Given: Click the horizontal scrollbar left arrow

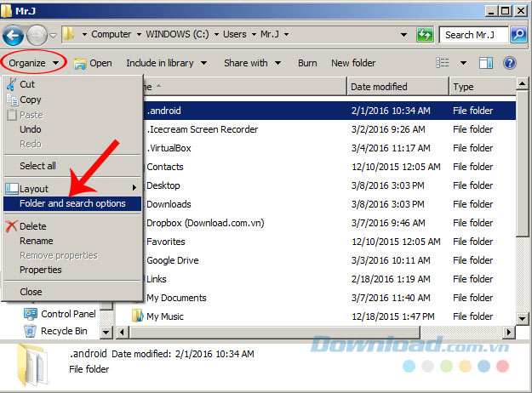Looking at the screenshot, I should (122, 332).
